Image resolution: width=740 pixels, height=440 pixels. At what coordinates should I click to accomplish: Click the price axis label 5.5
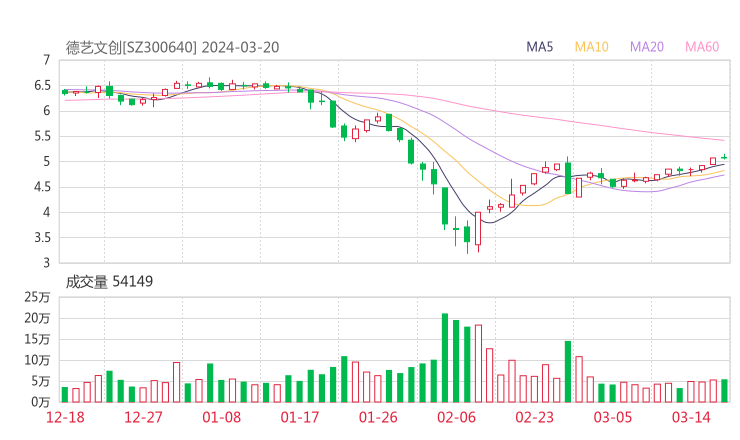tap(42, 136)
